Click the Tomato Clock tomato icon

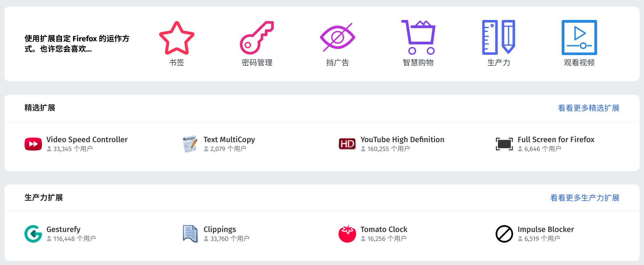click(x=347, y=234)
